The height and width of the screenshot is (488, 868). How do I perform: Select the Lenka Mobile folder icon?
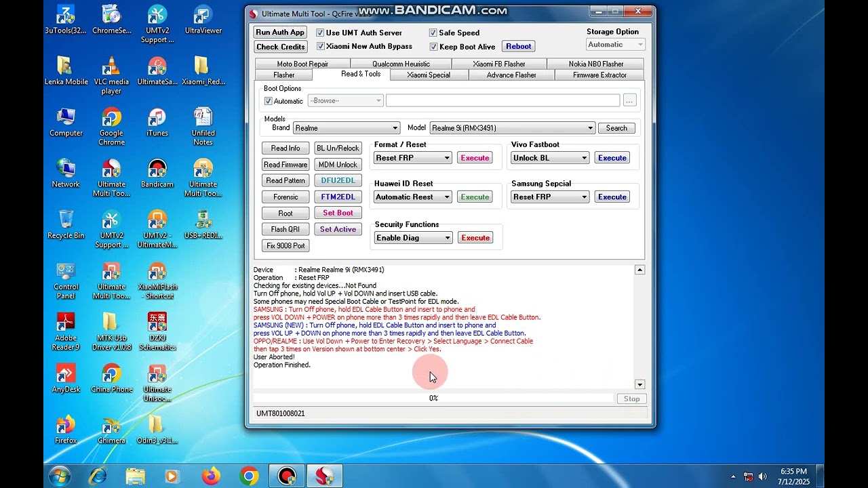(66, 71)
